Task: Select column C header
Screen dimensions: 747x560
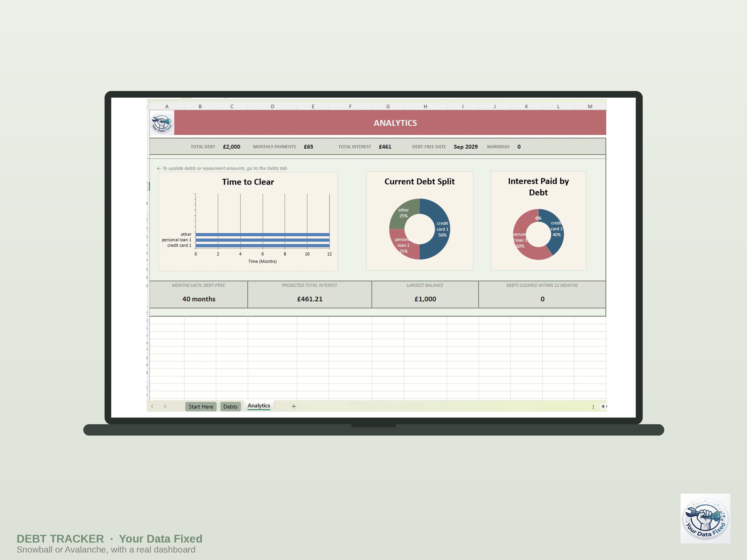Action: pos(232,106)
